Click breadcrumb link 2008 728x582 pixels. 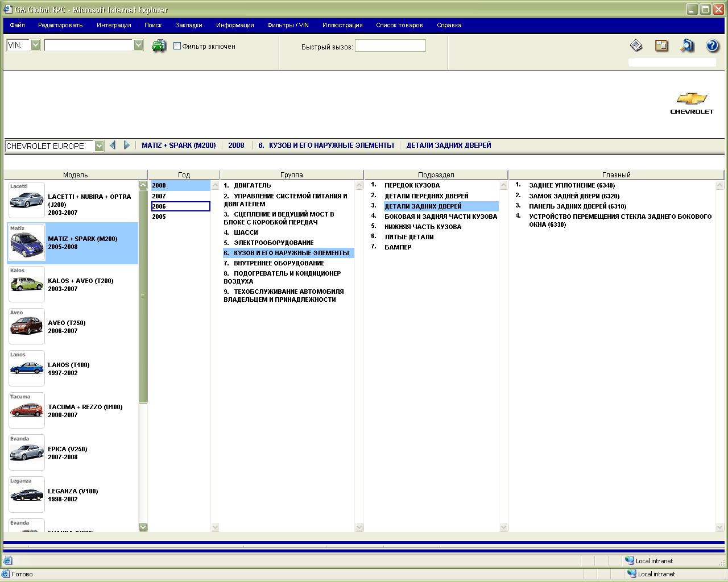(x=236, y=145)
